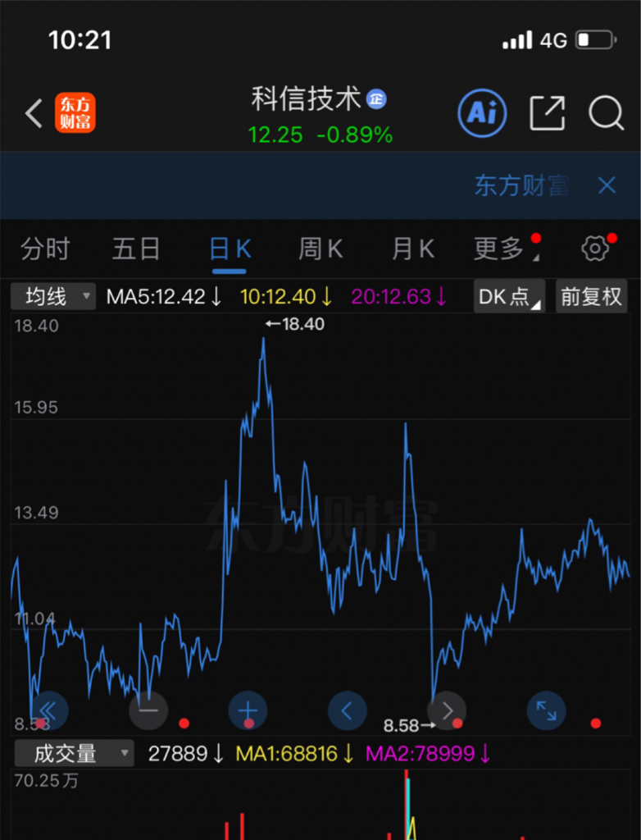The width and height of the screenshot is (641, 840).
Task: Open the 均线 indicator dropdown
Action: click(x=53, y=296)
